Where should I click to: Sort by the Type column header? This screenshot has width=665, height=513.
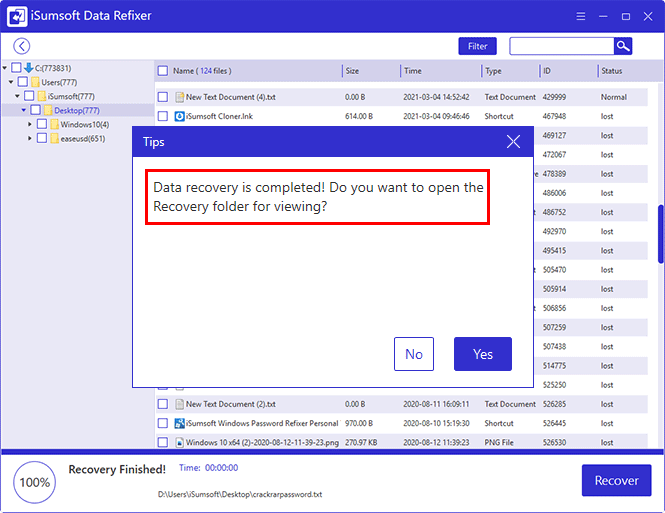coord(493,71)
